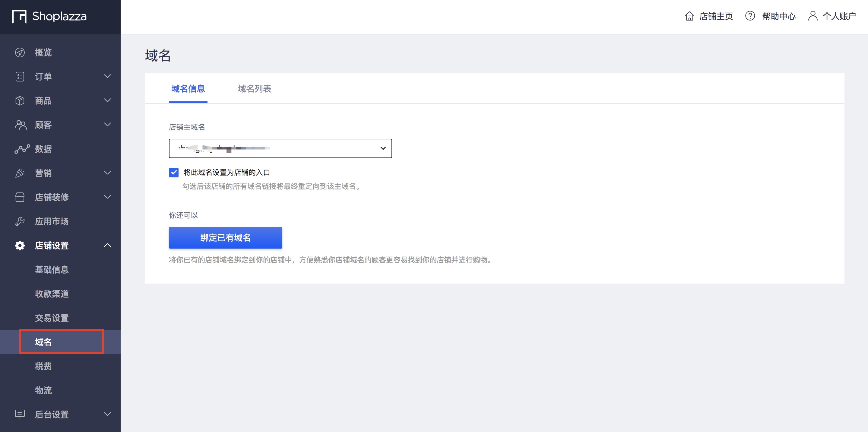The height and width of the screenshot is (432, 868).
Task: Click the 营销 menu label
Action: pyautogui.click(x=43, y=173)
